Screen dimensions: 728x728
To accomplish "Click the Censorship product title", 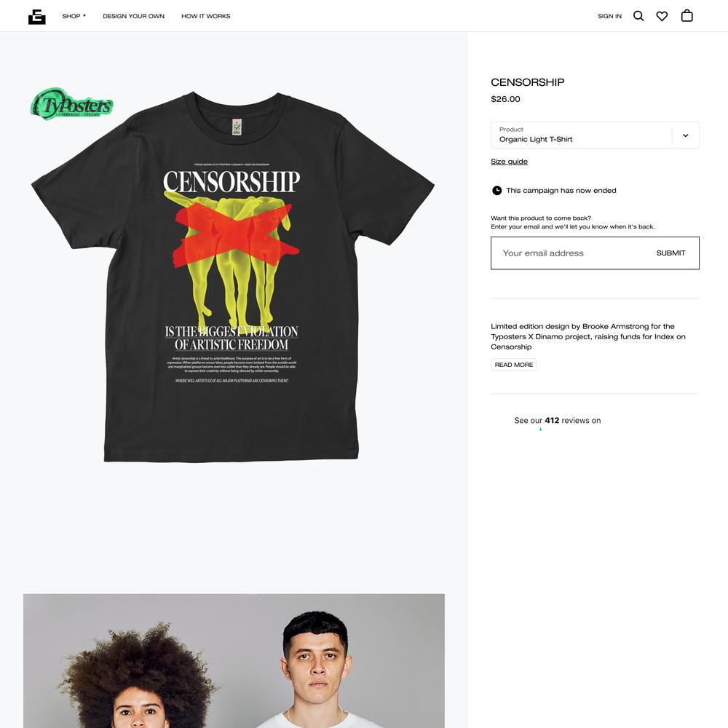I will coord(527,82).
